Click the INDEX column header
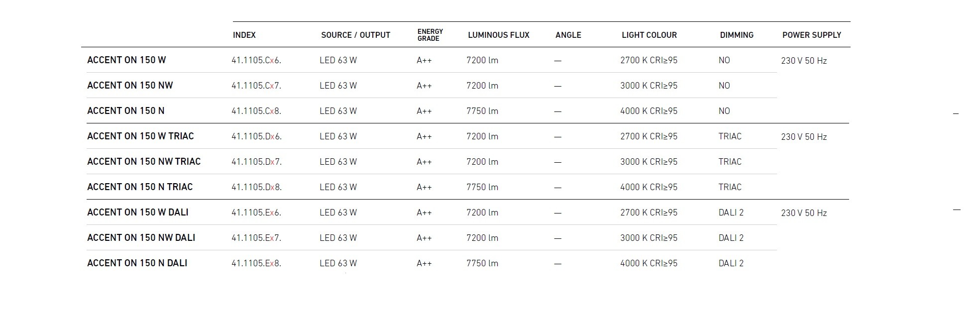 [x=244, y=35]
